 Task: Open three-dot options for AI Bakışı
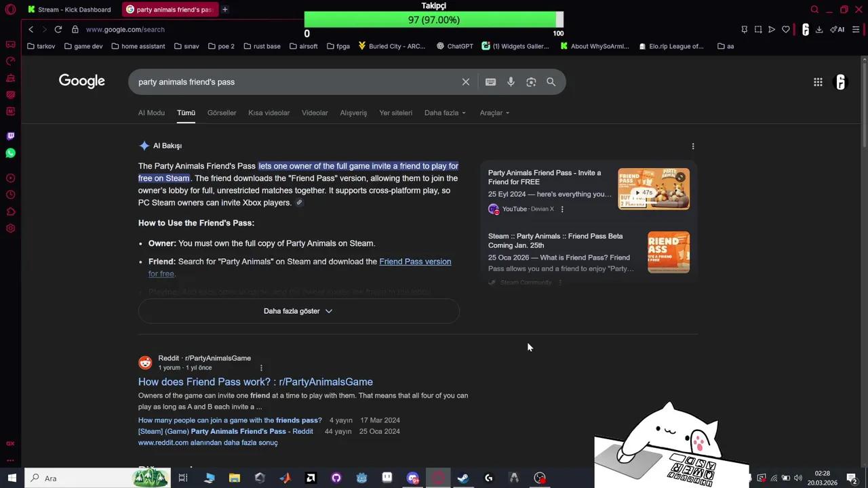pos(692,146)
